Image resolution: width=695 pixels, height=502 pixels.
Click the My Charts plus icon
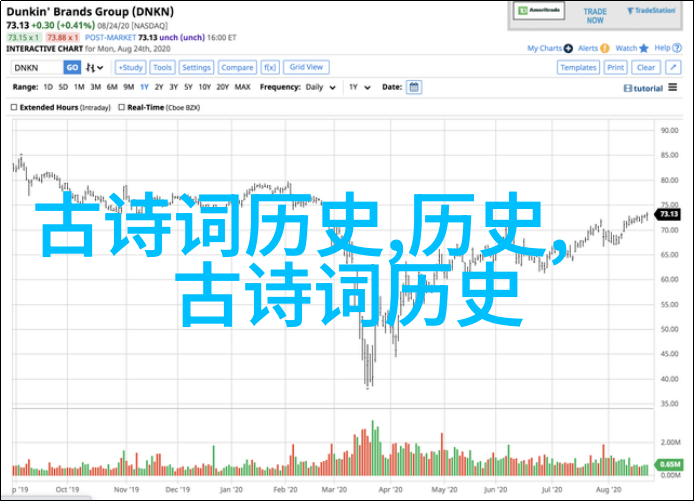point(568,48)
